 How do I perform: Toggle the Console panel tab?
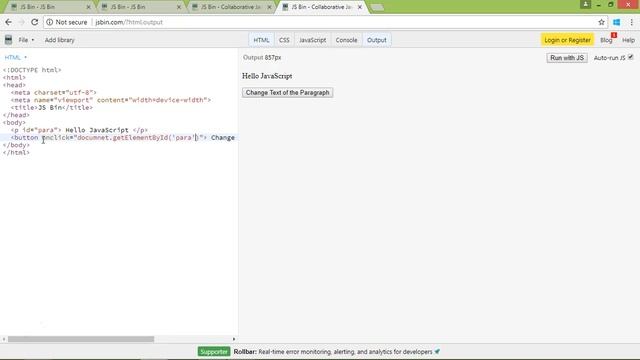[346, 40]
